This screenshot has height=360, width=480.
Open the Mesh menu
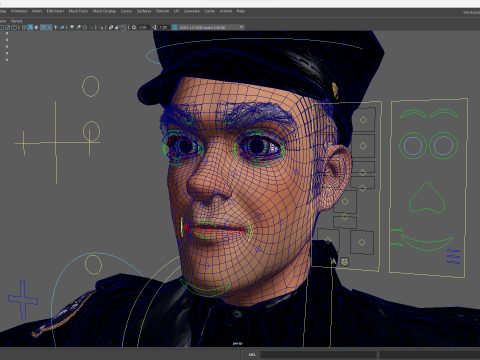pyautogui.click(x=37, y=11)
